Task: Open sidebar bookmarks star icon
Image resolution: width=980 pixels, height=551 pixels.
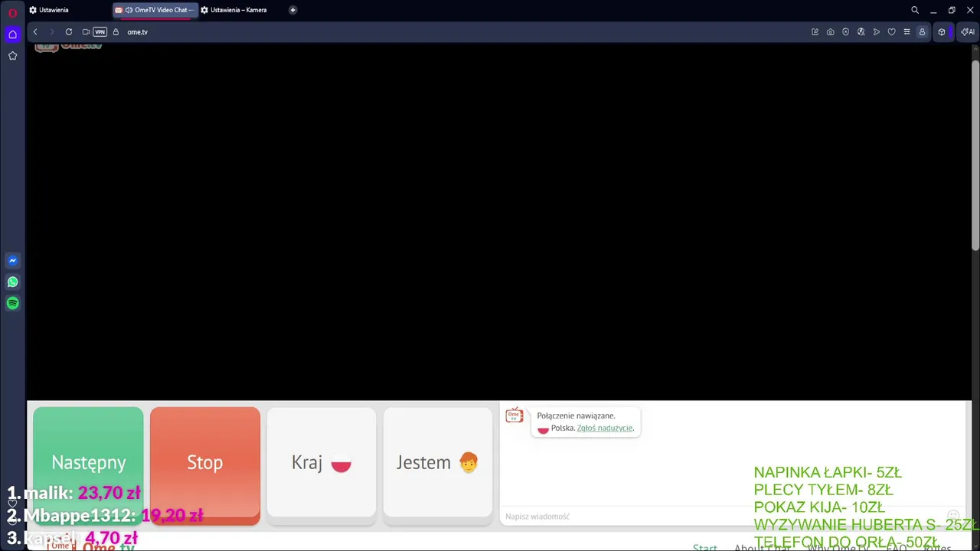Action: pos(12,56)
